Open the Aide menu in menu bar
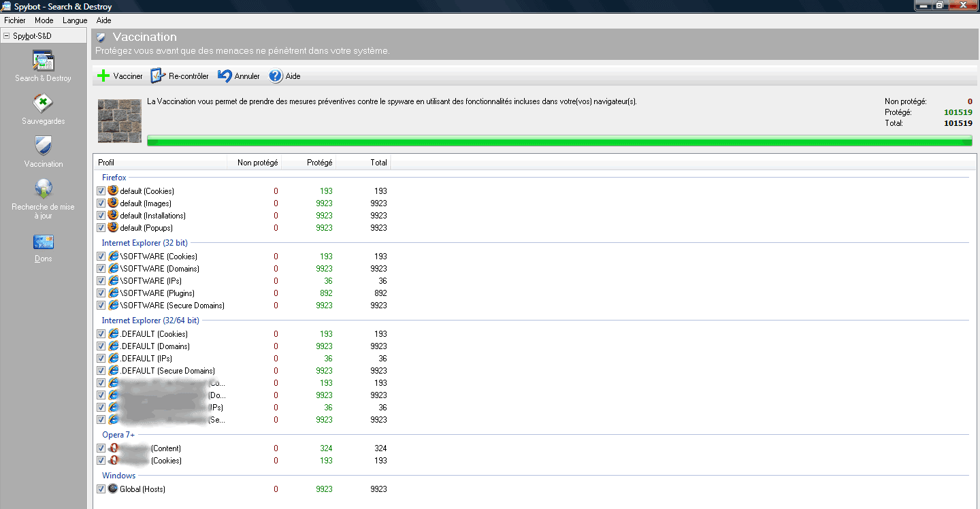980x509 pixels. coord(103,20)
